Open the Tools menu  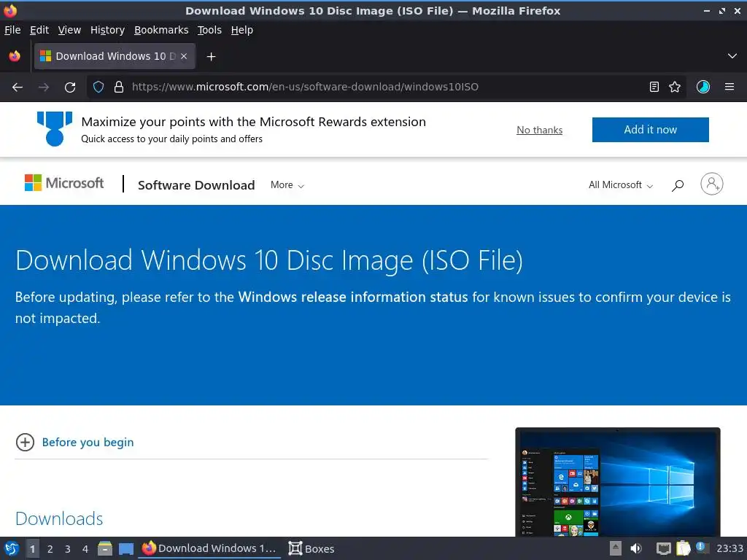click(209, 30)
